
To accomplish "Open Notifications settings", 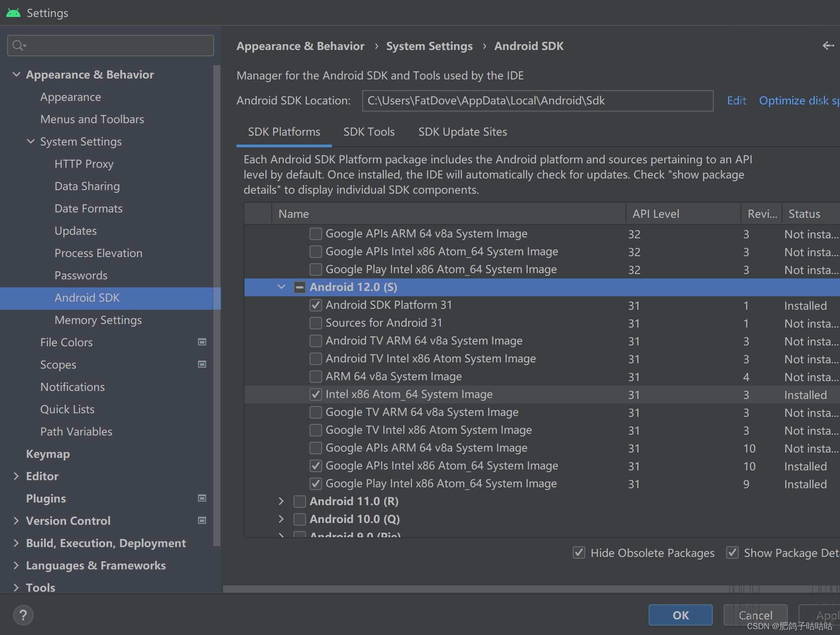I will (x=72, y=387).
